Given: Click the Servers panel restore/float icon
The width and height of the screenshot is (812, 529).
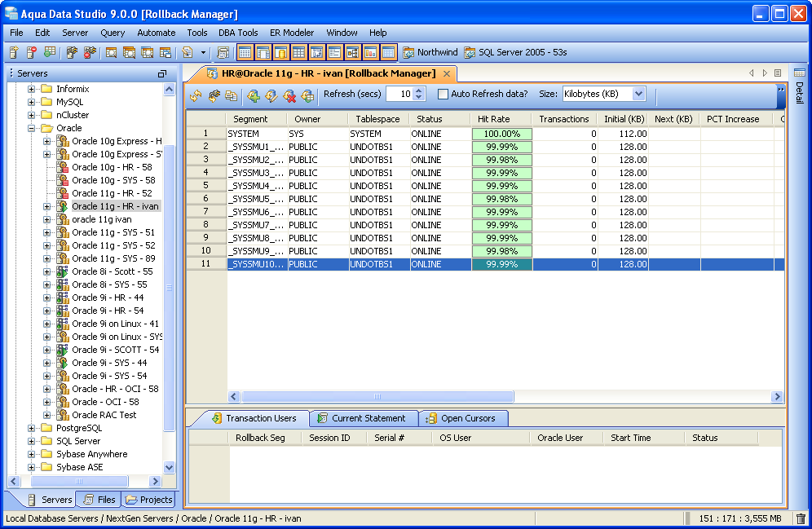Looking at the screenshot, I should 162,74.
